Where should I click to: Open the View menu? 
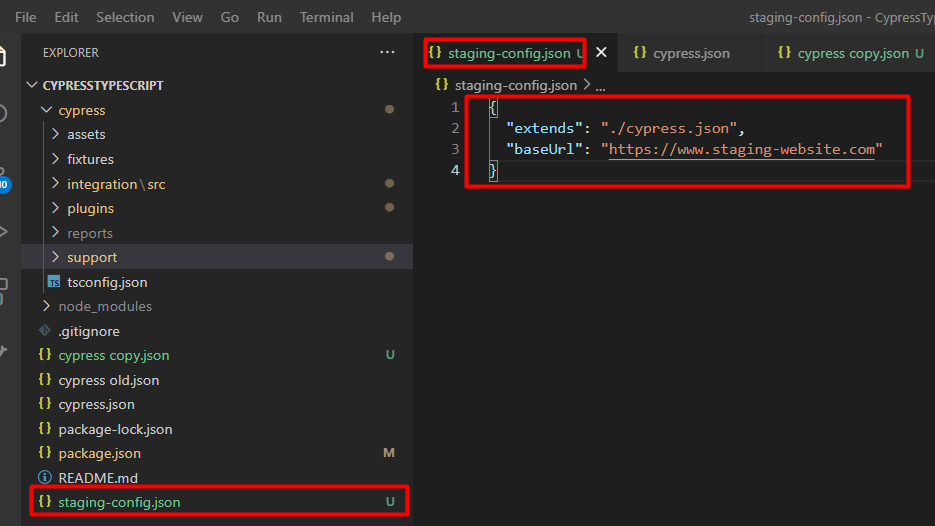[x=187, y=17]
